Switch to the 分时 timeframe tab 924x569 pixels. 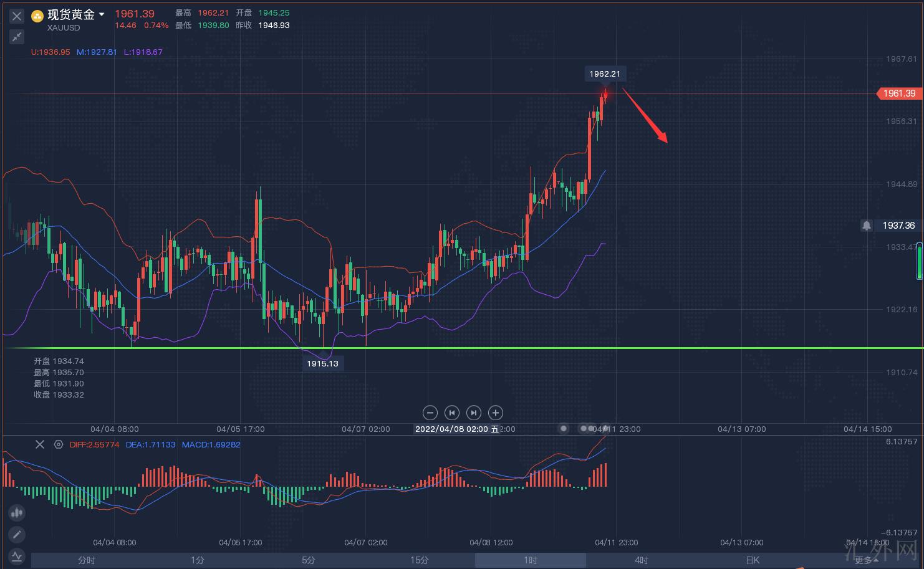[87, 560]
